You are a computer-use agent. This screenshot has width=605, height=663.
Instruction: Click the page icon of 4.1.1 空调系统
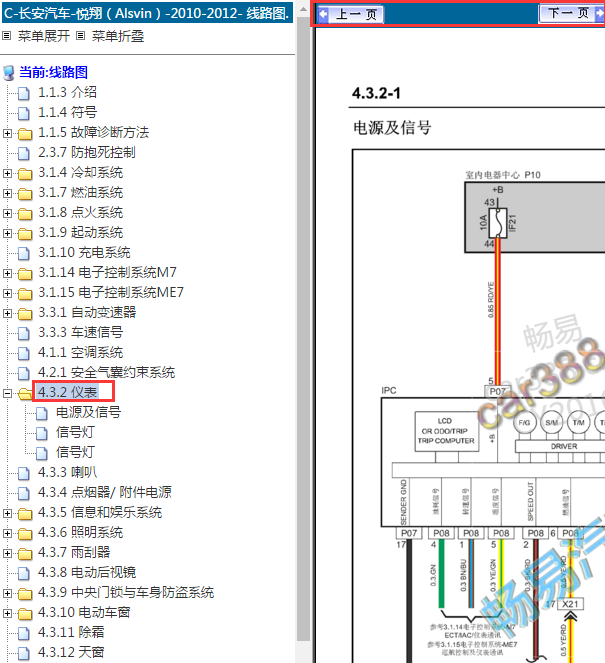pyautogui.click(x=24, y=353)
